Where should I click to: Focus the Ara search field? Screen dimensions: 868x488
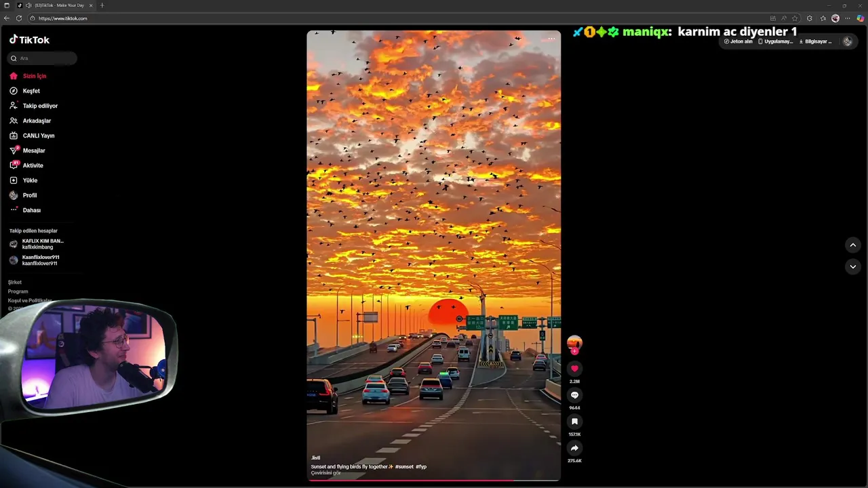click(x=42, y=58)
